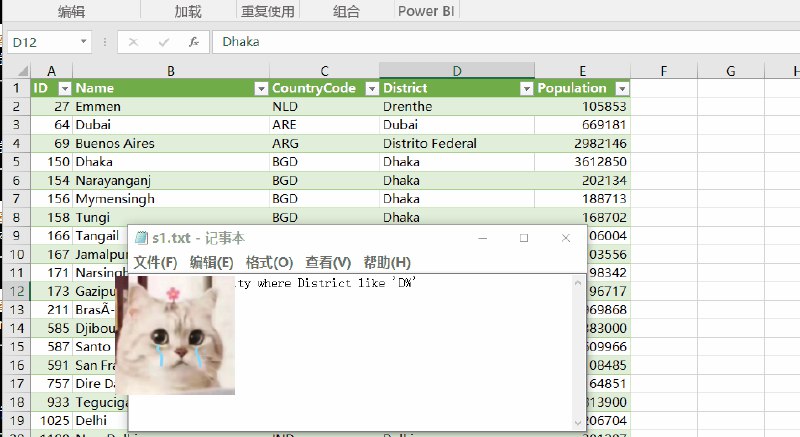This screenshot has height=437, width=800.
Task: Click the Power BI ribbon group label
Action: (x=426, y=11)
